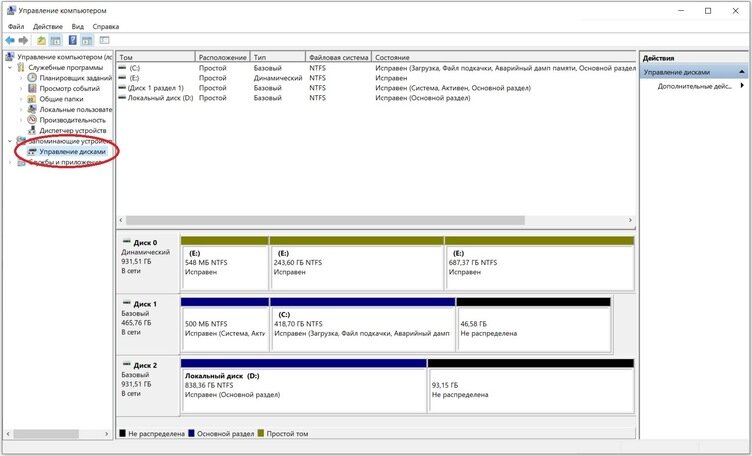Click the disk icon next to Диск 2

click(x=127, y=365)
